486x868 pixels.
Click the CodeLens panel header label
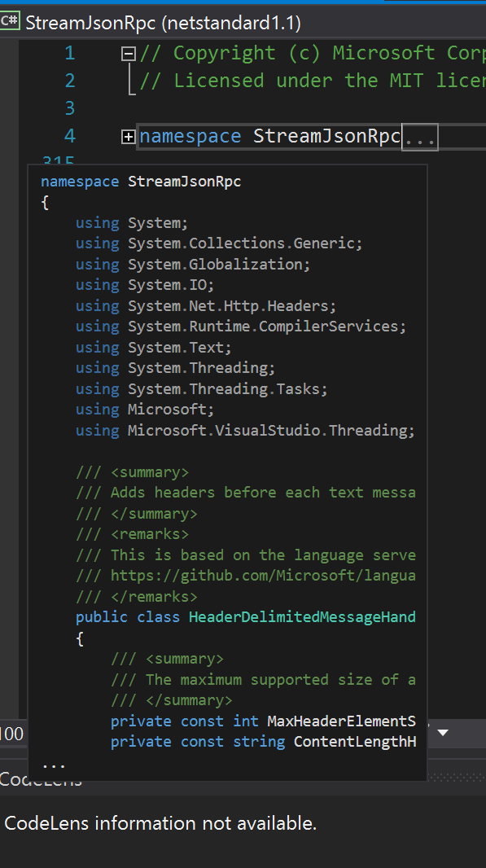click(41, 780)
